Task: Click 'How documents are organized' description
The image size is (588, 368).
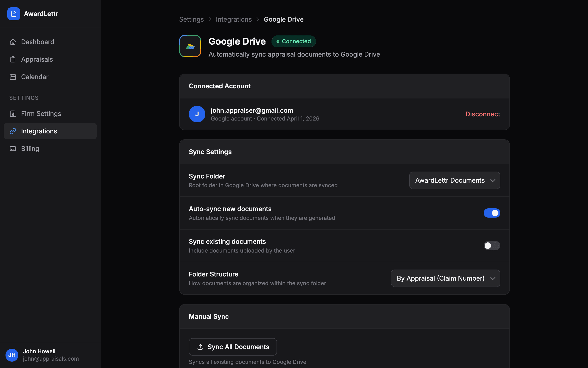Action: pyautogui.click(x=257, y=283)
